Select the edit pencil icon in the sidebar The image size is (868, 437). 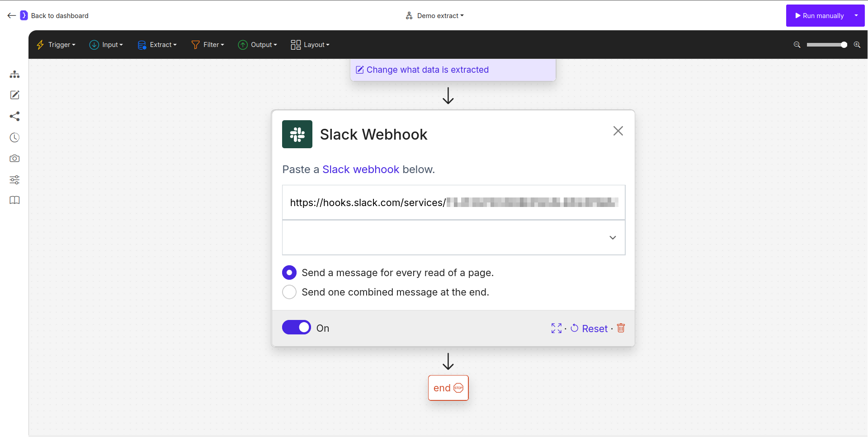click(x=14, y=95)
